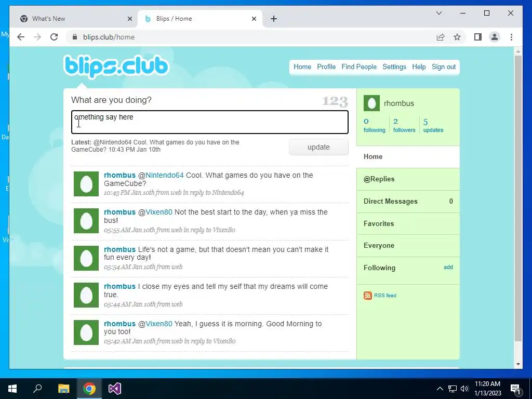Click the RSS feed link text
This screenshot has height=399, width=532.
click(x=385, y=296)
